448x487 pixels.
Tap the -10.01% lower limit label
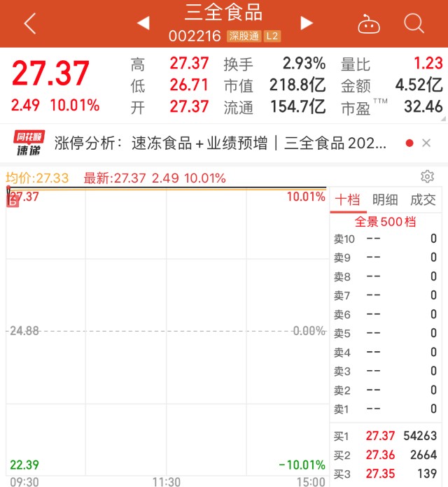[302, 465]
